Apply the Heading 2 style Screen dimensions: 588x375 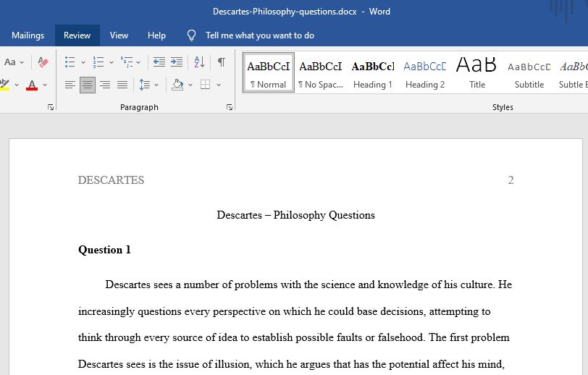coord(425,72)
